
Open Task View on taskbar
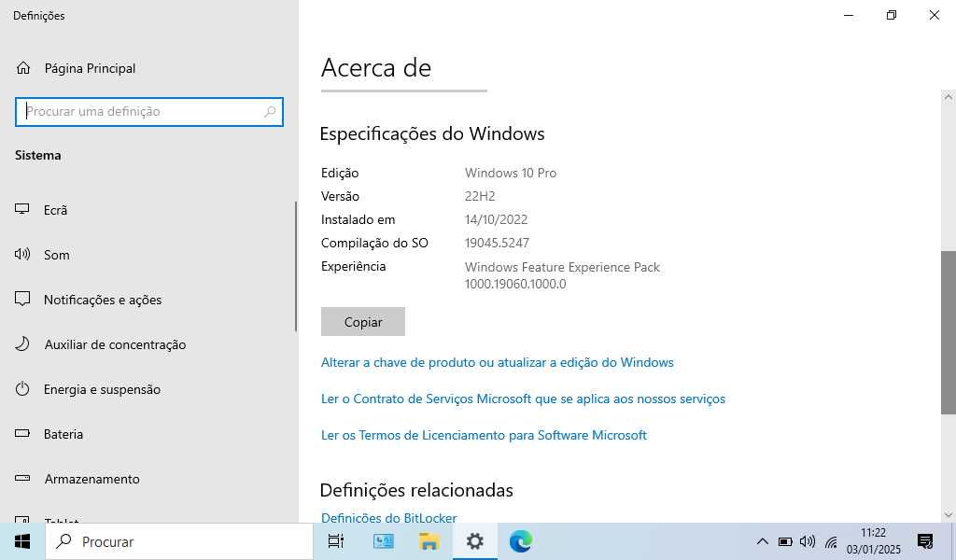coord(336,541)
